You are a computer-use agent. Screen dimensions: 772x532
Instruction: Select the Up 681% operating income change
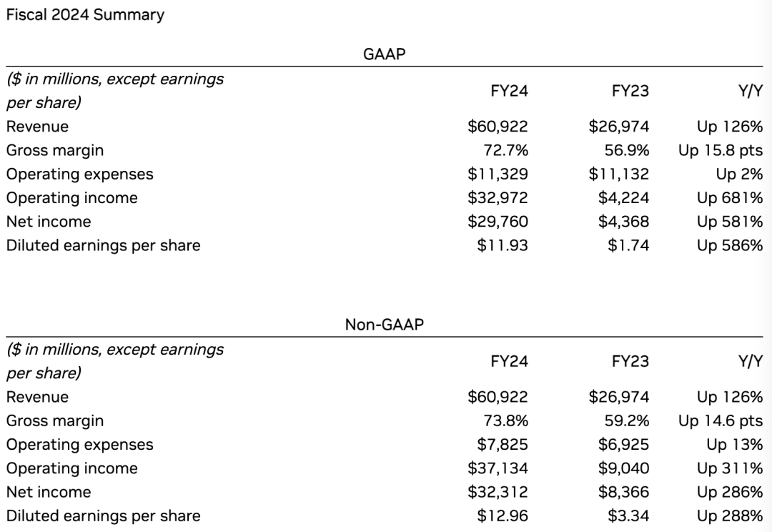tap(730, 197)
